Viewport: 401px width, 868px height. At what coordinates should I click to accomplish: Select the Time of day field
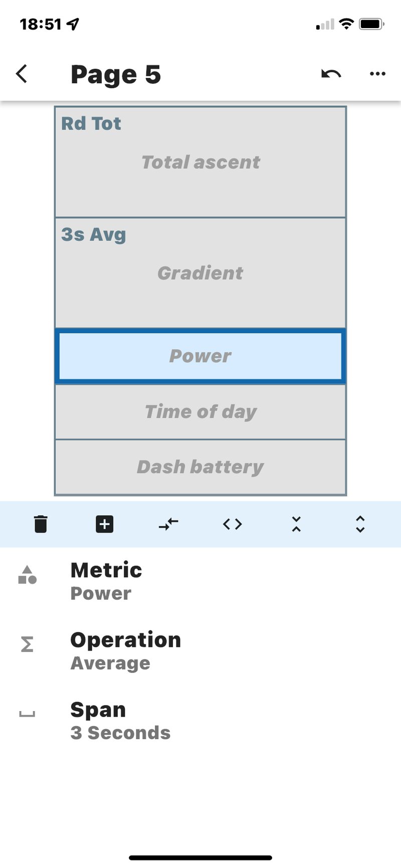tap(200, 412)
